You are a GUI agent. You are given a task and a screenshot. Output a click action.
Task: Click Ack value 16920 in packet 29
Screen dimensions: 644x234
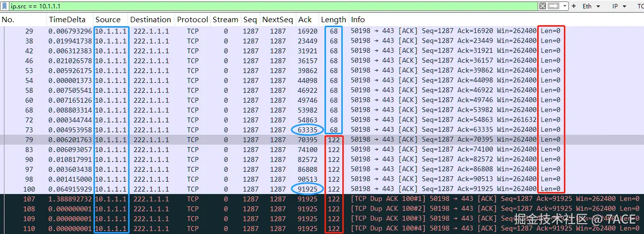307,31
